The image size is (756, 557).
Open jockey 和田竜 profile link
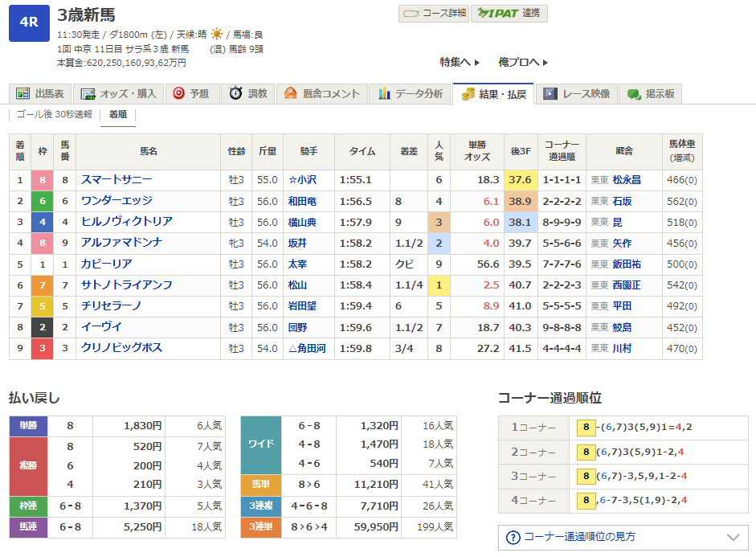[302, 201]
